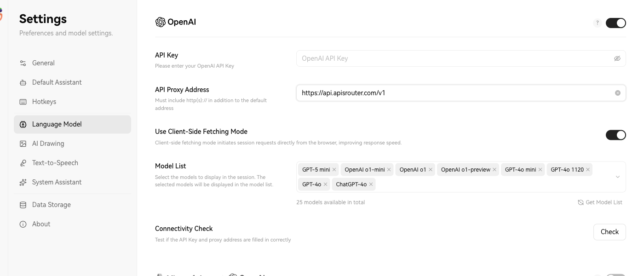644x276 pixels.
Task: Open AI Drawing settings
Action: point(73,144)
